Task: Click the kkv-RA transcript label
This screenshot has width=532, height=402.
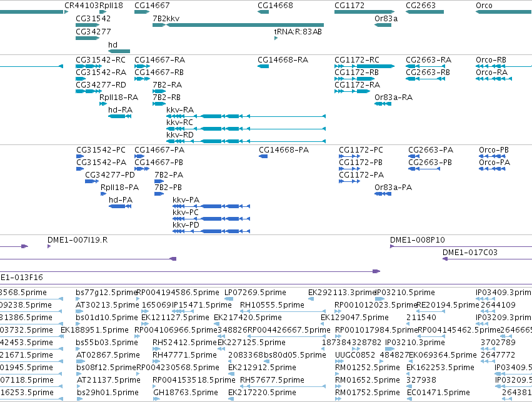Action: click(180, 110)
